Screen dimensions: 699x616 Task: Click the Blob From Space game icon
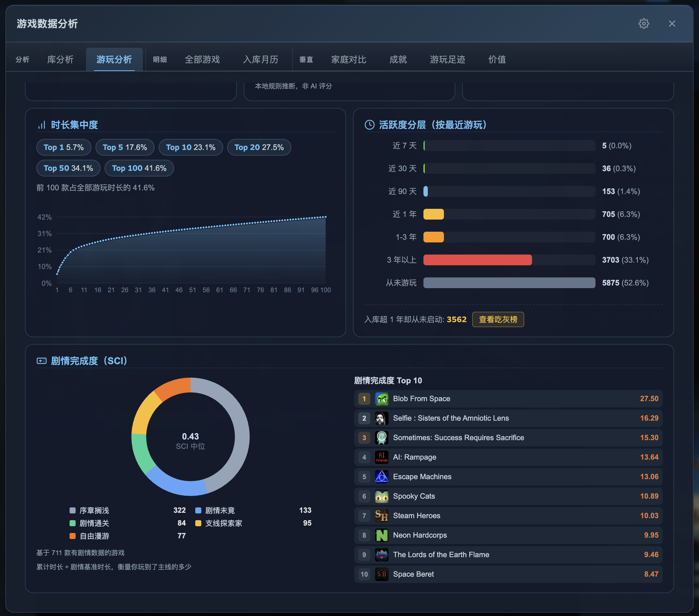(381, 399)
